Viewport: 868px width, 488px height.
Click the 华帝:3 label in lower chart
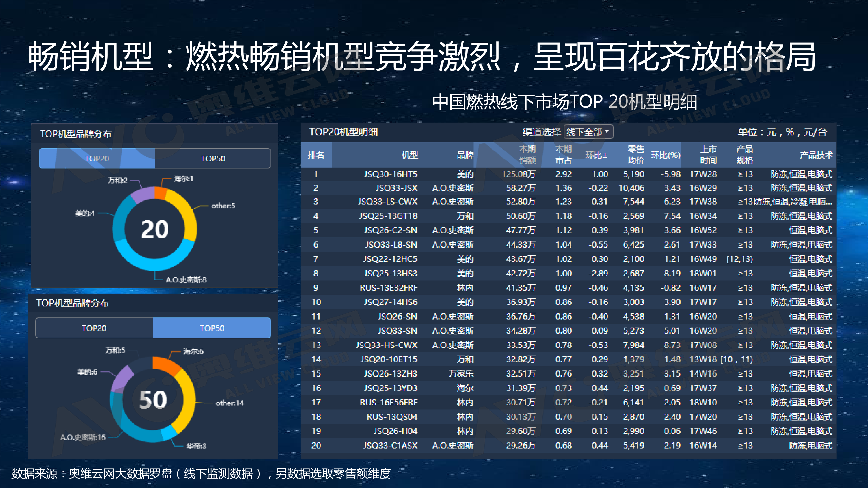click(x=196, y=446)
